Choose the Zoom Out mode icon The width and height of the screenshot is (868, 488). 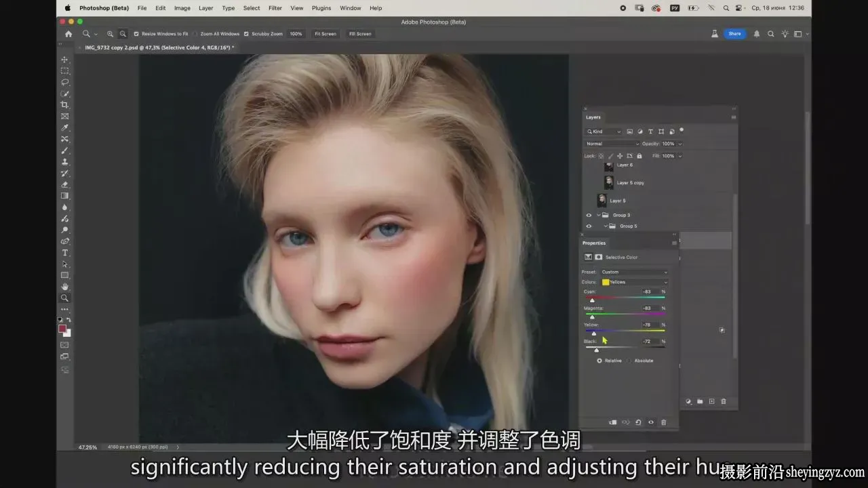click(x=123, y=34)
